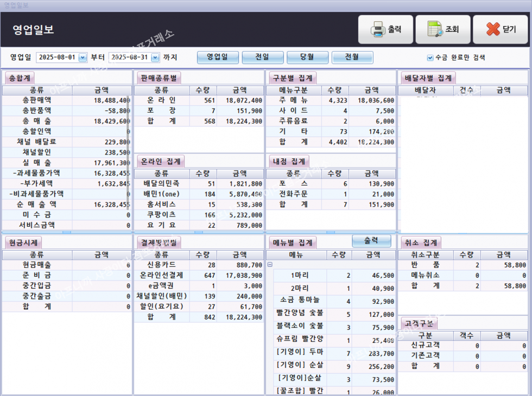The image size is (532, 396).
Task: Open the end date 2025-08-31 dropdown
Action: [155, 57]
